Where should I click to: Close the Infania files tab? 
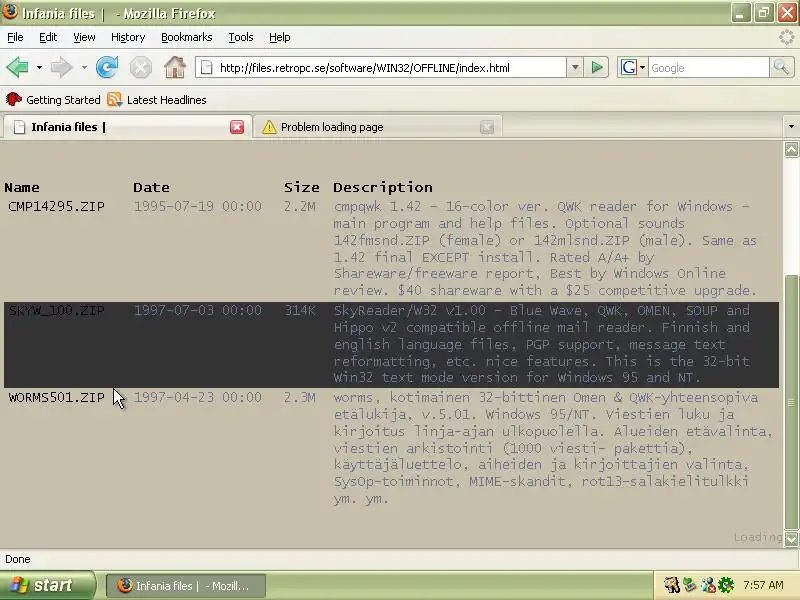point(237,127)
